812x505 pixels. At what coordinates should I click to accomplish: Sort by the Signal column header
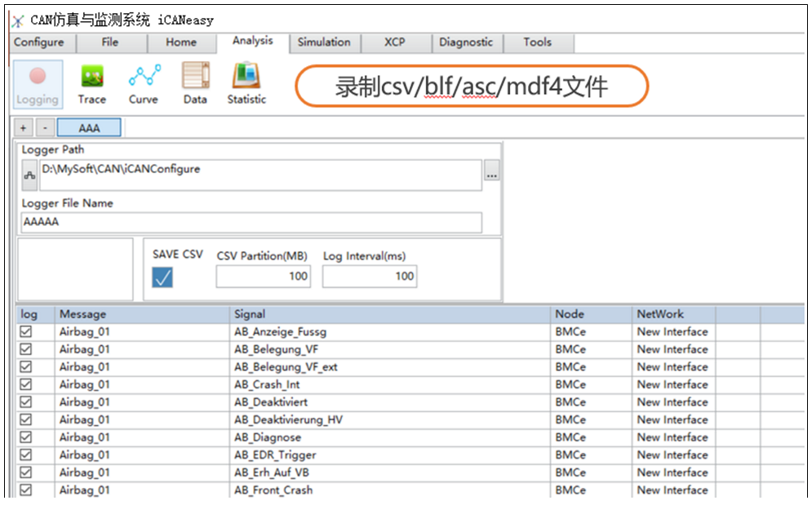[x=390, y=314]
